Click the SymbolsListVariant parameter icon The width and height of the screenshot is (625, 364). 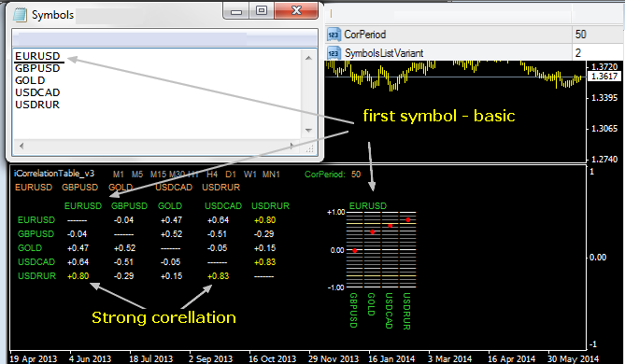(334, 52)
